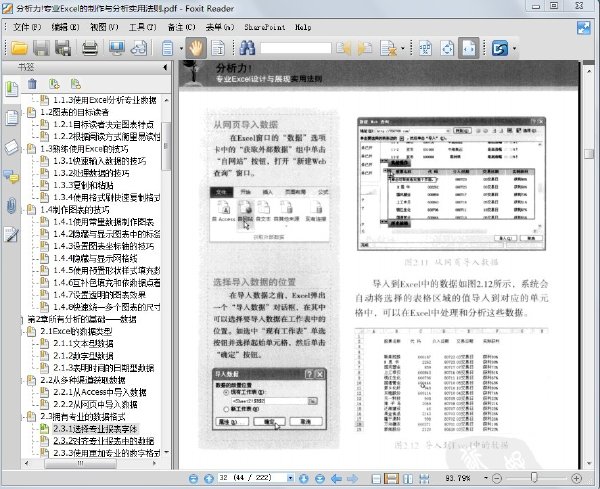Collapse the 2.1Excel的数据类型 node

click(x=23, y=331)
